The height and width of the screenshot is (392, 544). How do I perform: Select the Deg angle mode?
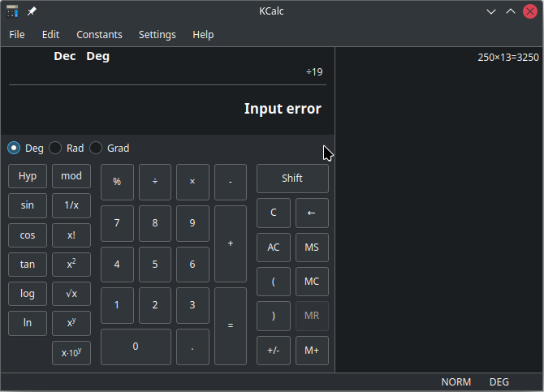(15, 148)
